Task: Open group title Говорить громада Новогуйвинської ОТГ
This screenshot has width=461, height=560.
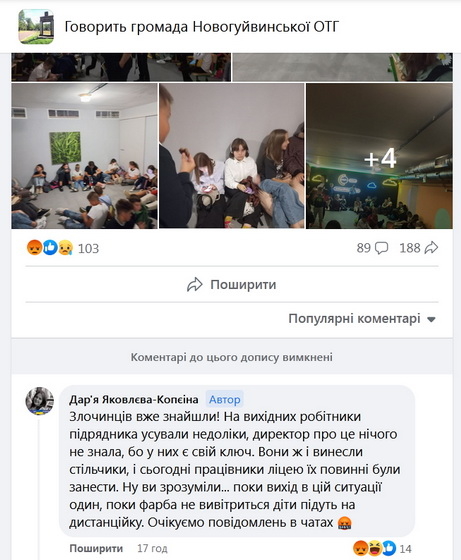Action: (x=201, y=27)
